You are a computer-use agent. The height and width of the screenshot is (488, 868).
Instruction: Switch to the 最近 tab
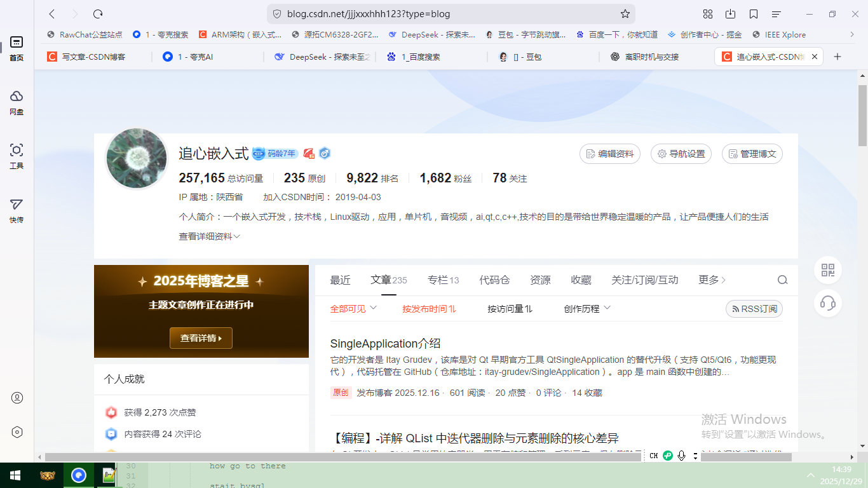(340, 280)
